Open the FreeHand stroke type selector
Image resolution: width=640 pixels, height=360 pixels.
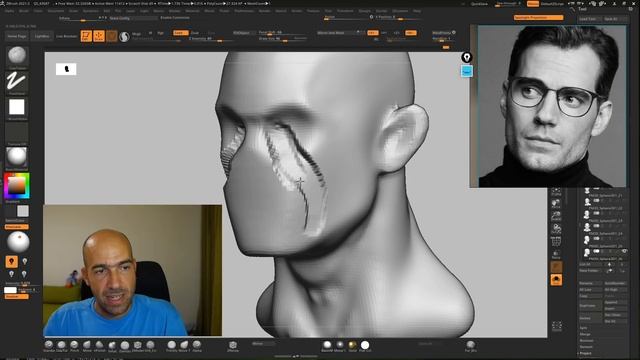(x=17, y=82)
